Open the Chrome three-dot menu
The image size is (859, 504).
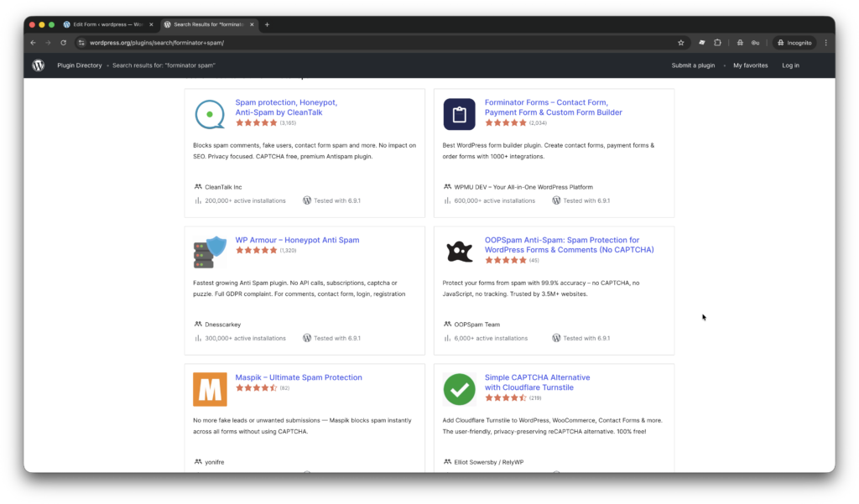point(826,42)
